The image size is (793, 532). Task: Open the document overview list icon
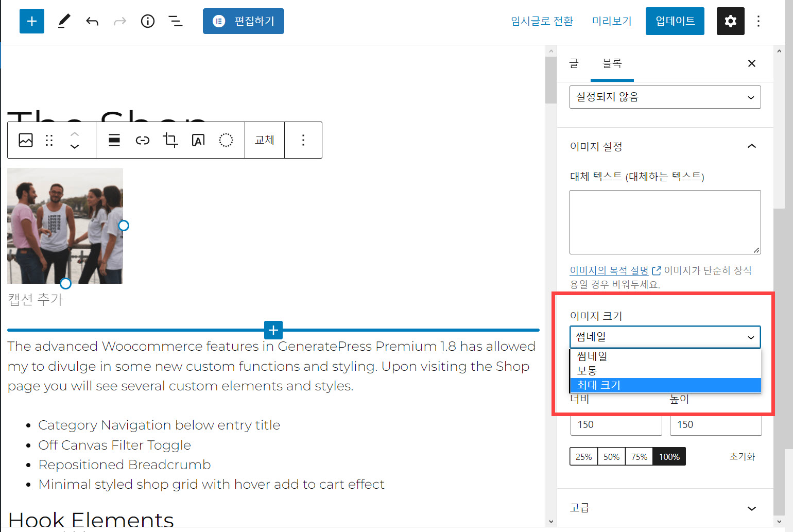click(176, 21)
